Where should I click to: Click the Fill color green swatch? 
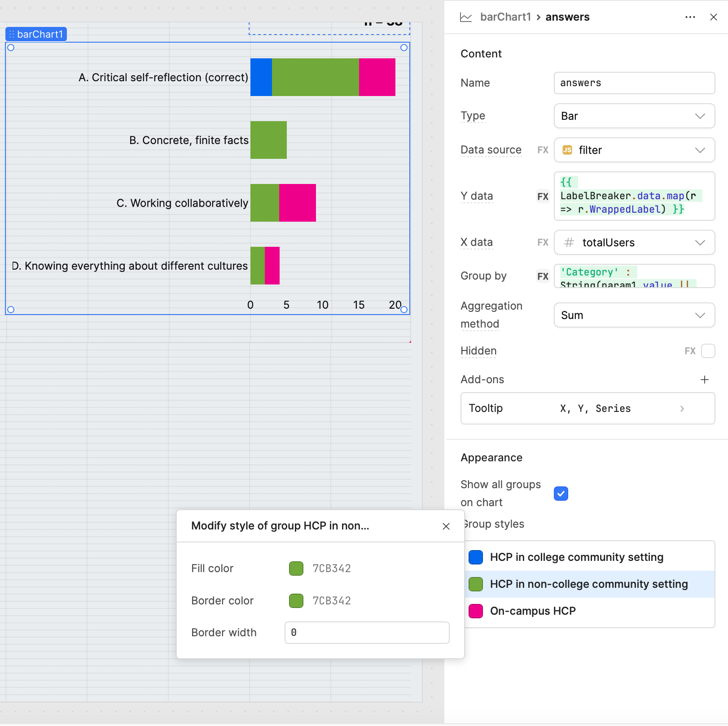pos(296,569)
